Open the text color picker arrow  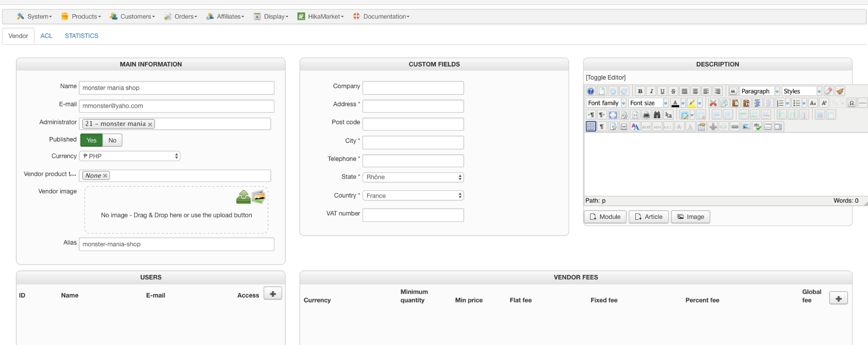[683, 103]
